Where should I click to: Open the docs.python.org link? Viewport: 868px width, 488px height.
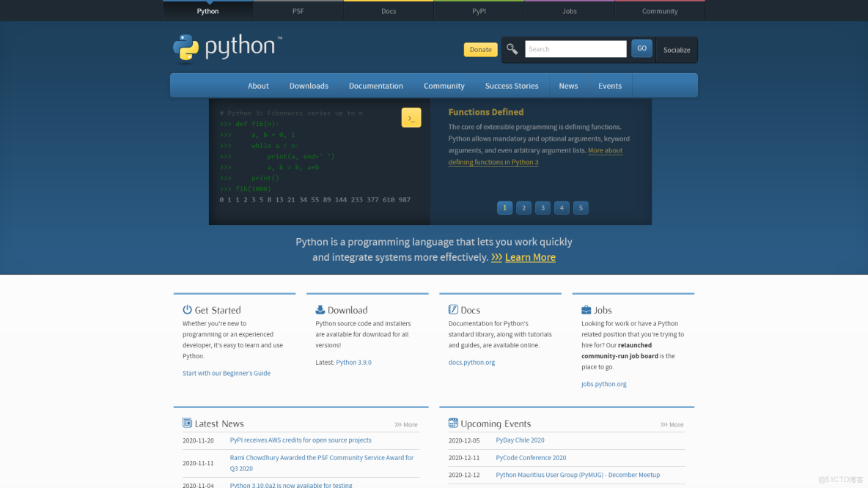click(x=471, y=362)
